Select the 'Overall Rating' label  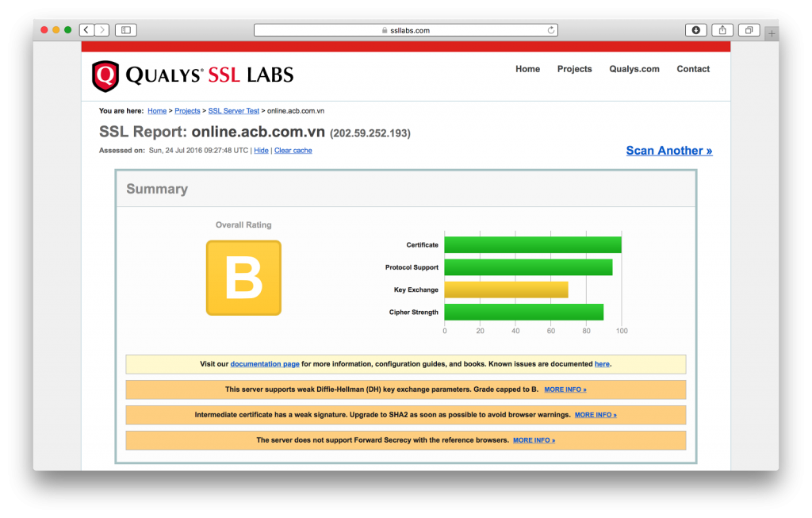243,224
